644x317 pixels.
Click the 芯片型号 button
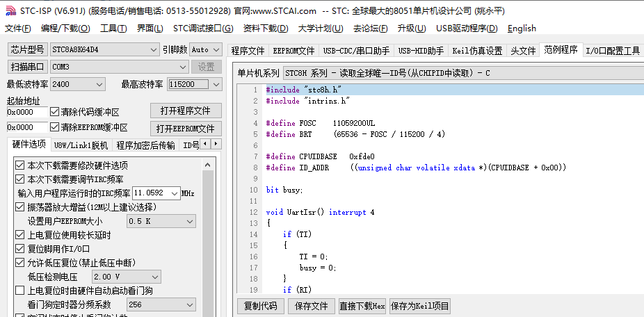(28, 49)
